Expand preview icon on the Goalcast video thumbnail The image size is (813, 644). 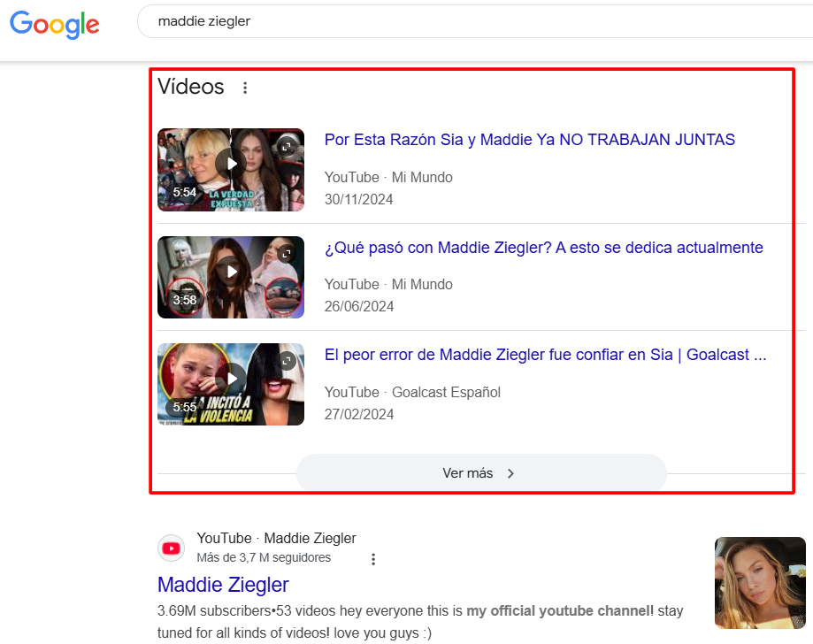(x=286, y=362)
